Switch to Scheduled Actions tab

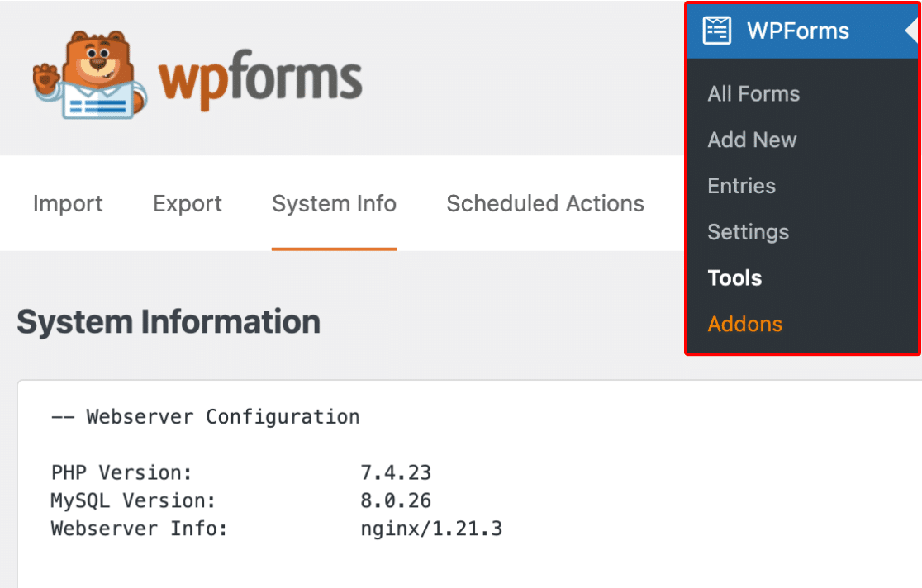pyautogui.click(x=545, y=203)
